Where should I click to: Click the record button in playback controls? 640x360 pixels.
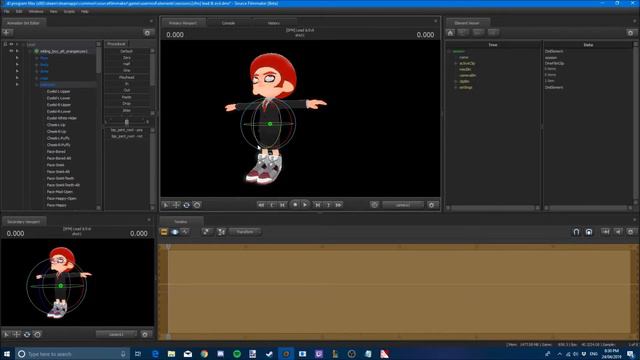[295, 205]
